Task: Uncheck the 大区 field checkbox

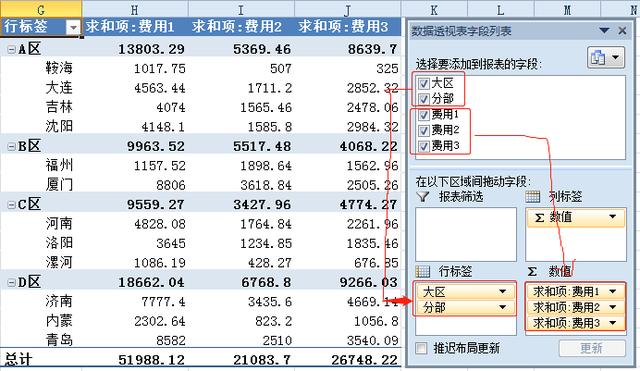Action: pos(424,84)
